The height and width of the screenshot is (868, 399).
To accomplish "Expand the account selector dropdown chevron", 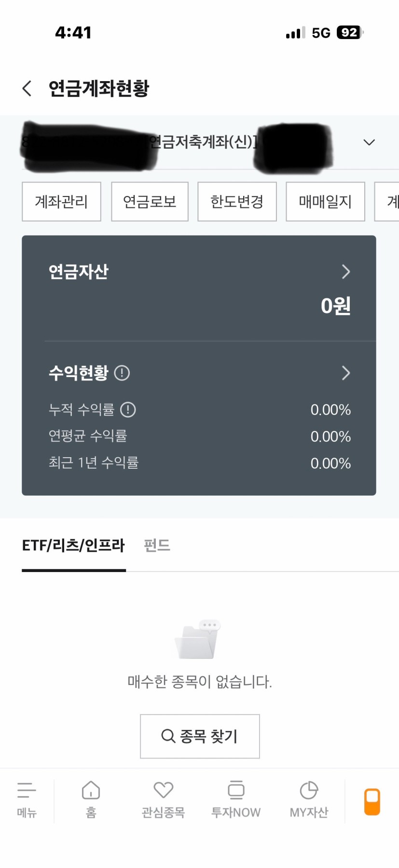I will [369, 142].
